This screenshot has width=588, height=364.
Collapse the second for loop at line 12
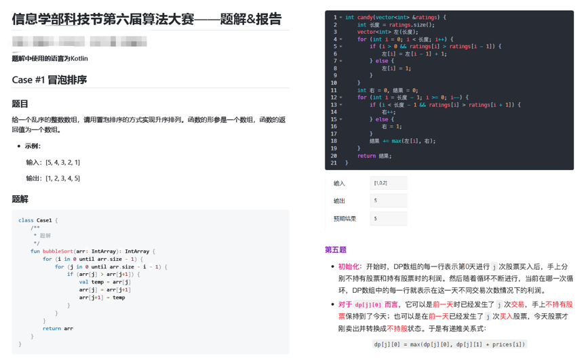pyautogui.click(x=340, y=98)
